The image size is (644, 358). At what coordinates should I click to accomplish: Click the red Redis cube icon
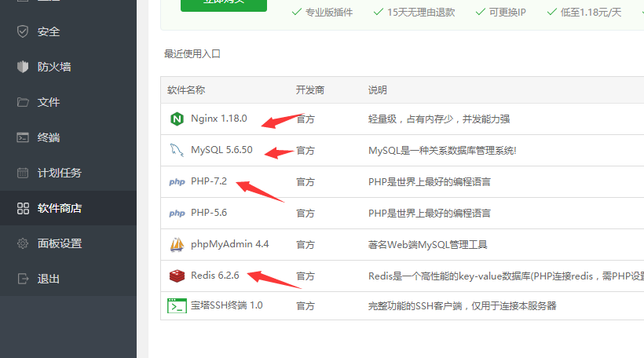coord(177,276)
